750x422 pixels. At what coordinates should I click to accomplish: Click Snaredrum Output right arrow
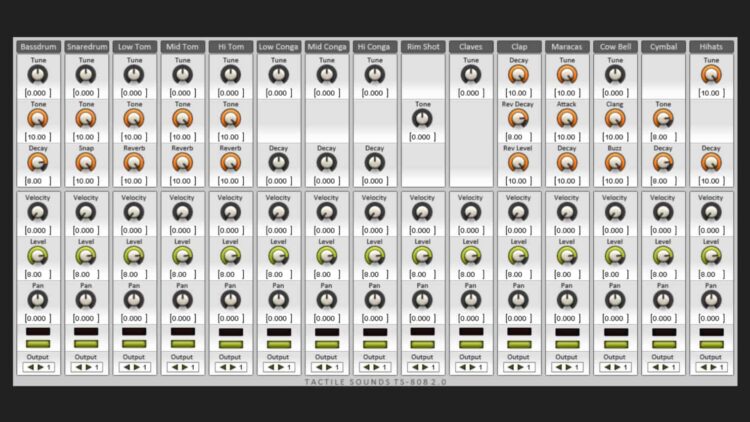pos(88,367)
